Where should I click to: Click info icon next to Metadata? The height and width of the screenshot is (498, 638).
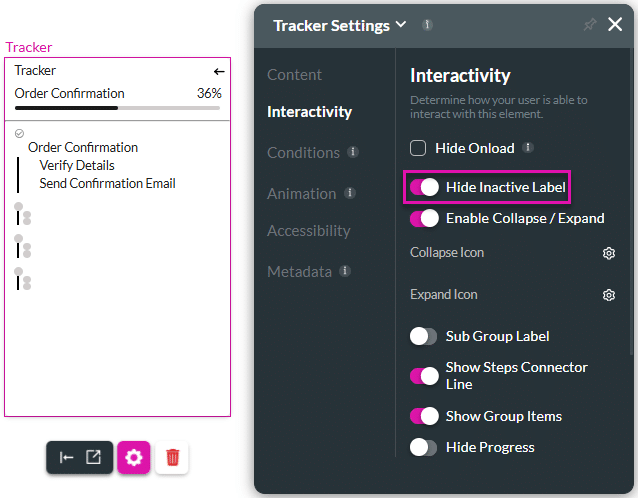click(x=345, y=271)
